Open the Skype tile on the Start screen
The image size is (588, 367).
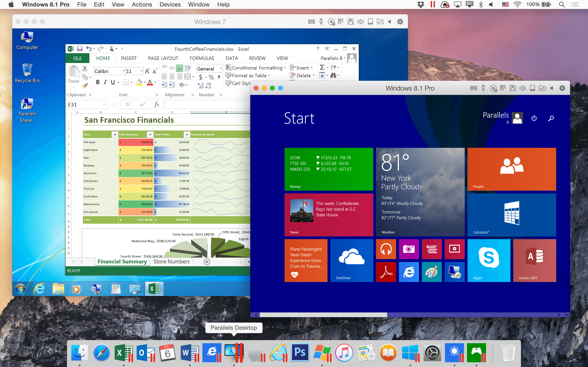489,260
